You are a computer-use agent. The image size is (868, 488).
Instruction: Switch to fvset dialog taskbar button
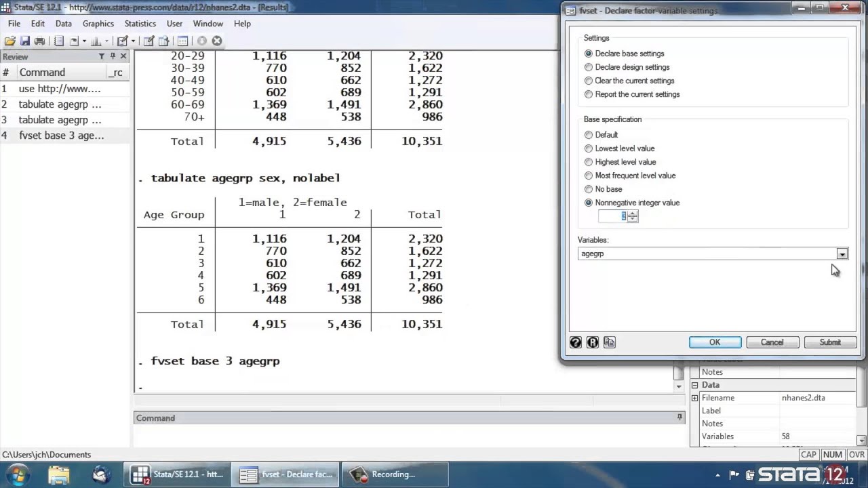pos(285,474)
